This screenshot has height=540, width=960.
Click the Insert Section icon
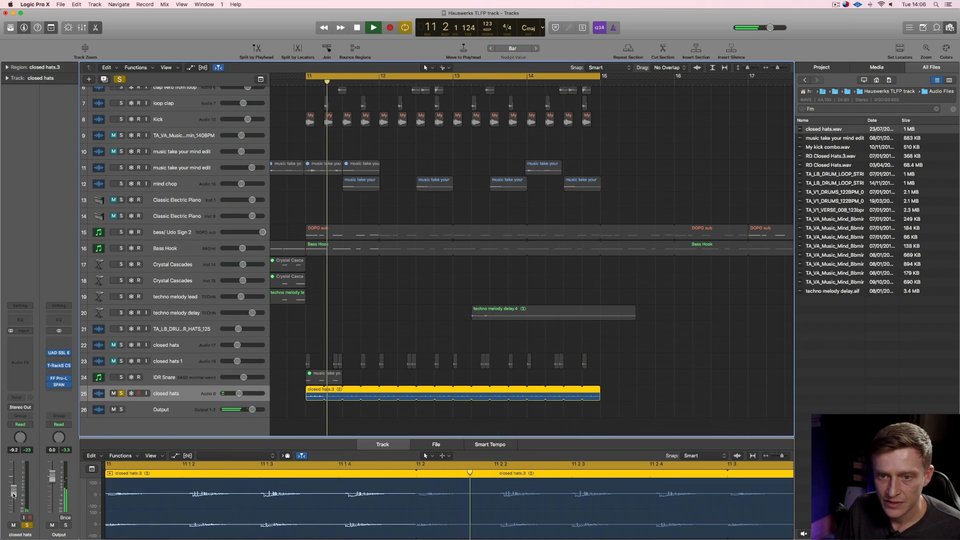pyautogui.click(x=696, y=48)
